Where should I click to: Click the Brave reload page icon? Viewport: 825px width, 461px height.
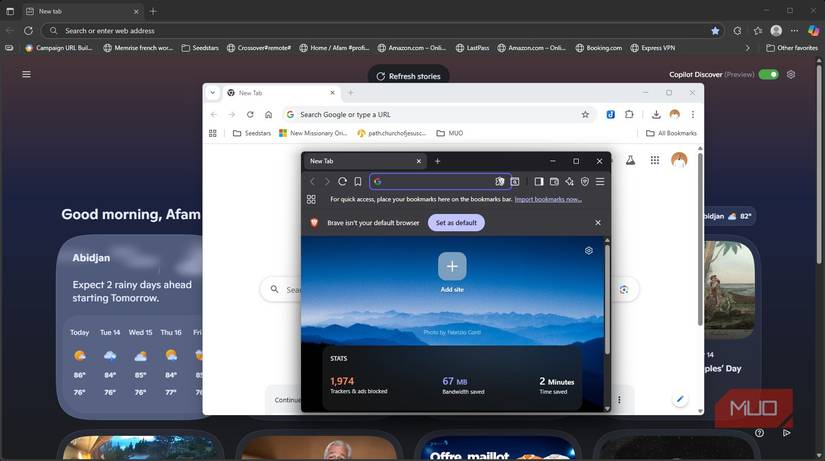tap(342, 182)
